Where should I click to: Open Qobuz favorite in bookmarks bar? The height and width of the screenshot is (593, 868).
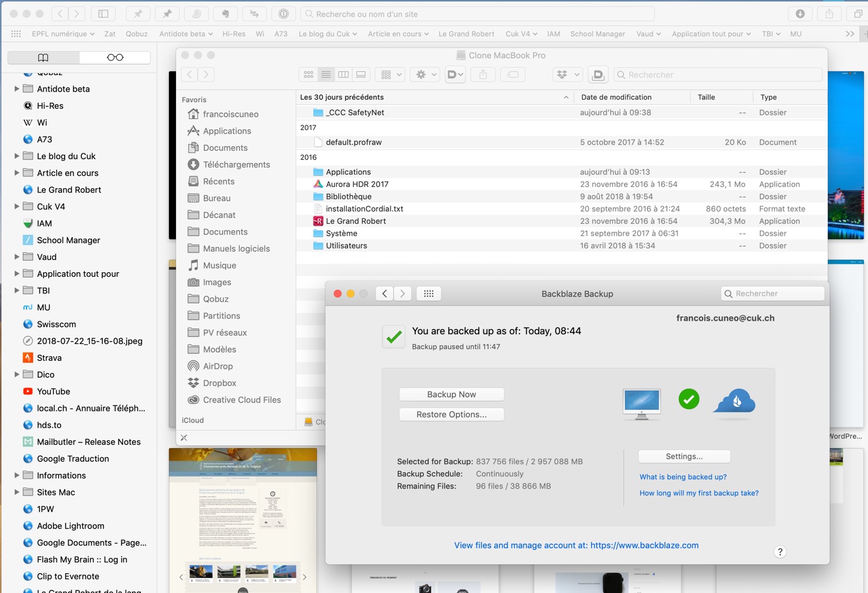136,34
